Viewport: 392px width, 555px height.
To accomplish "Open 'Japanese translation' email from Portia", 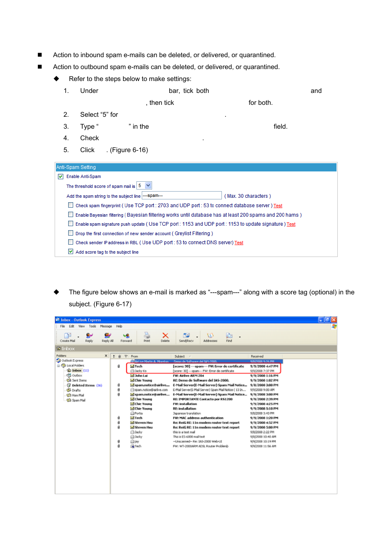I will (187, 413).
